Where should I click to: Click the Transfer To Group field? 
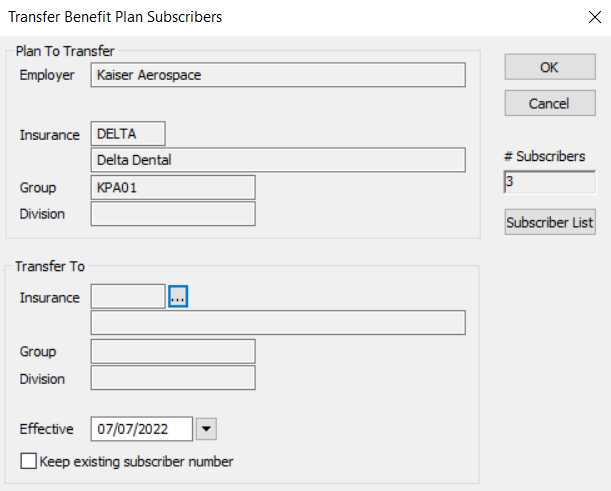(x=172, y=351)
